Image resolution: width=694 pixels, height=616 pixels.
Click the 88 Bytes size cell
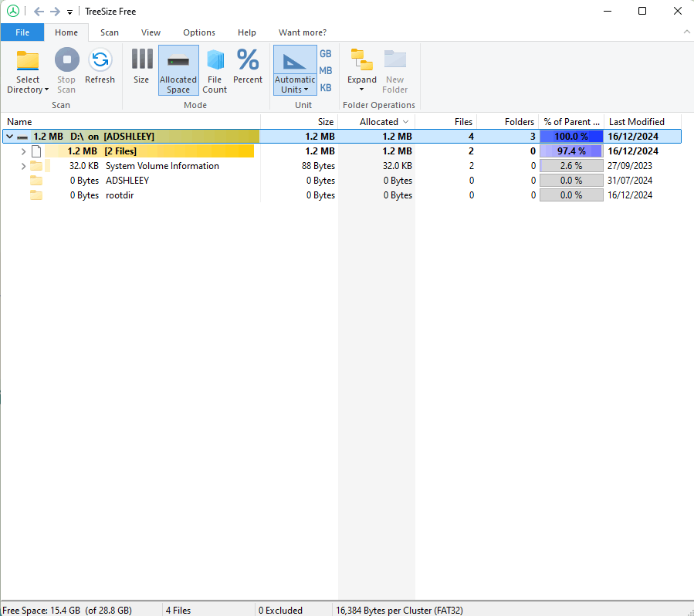[x=318, y=166]
